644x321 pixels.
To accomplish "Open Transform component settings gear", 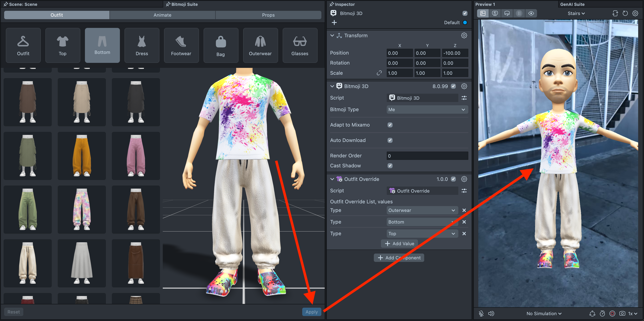I will click(464, 36).
